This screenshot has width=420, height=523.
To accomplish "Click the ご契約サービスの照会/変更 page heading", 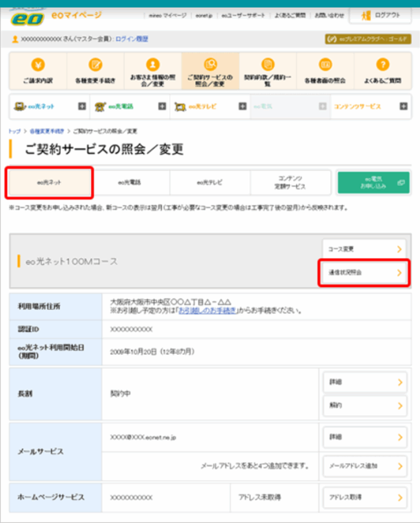I will (104, 149).
